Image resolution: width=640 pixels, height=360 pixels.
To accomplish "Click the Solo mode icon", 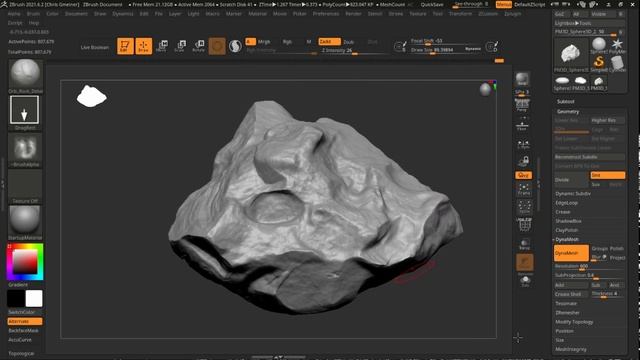I will tap(525, 281).
